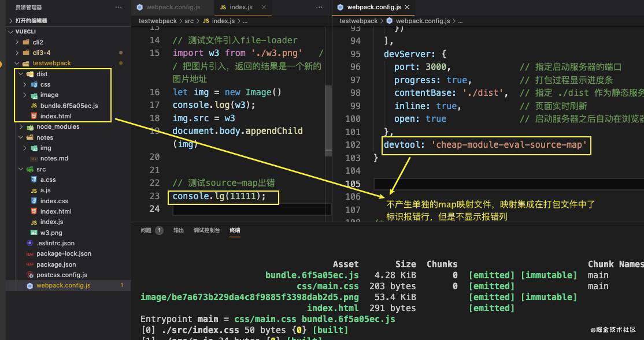Viewport: 644px width, 340px height.
Task: Click the dist folder icon
Action: (x=29, y=74)
